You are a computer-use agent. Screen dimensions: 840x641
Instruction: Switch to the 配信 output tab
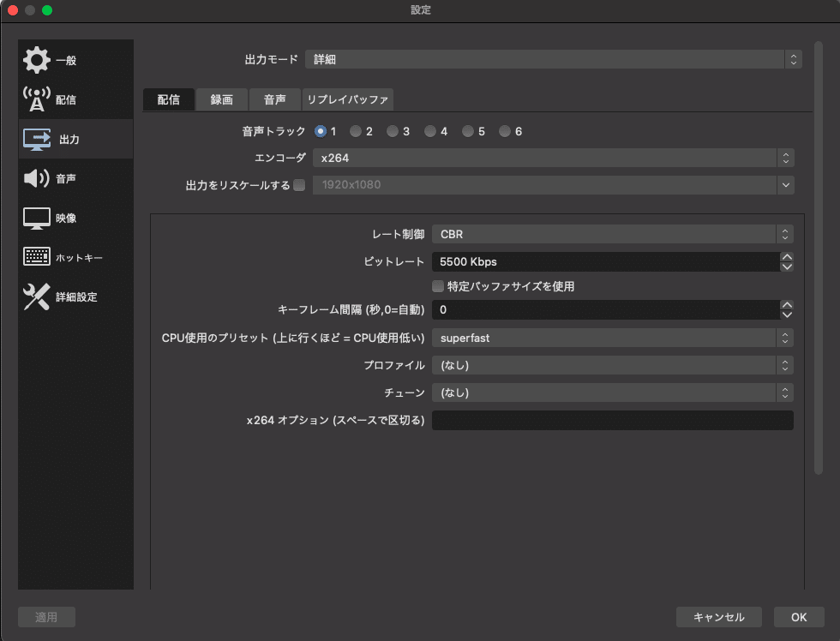pyautogui.click(x=169, y=99)
